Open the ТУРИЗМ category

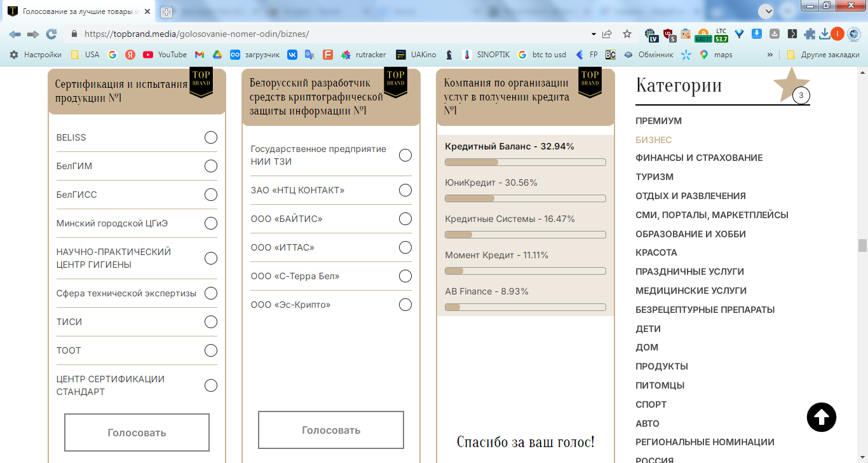[x=654, y=177]
